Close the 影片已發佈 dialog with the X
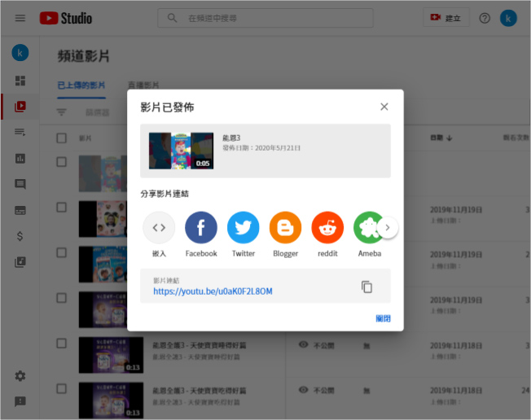This screenshot has width=531, height=420. [x=384, y=107]
